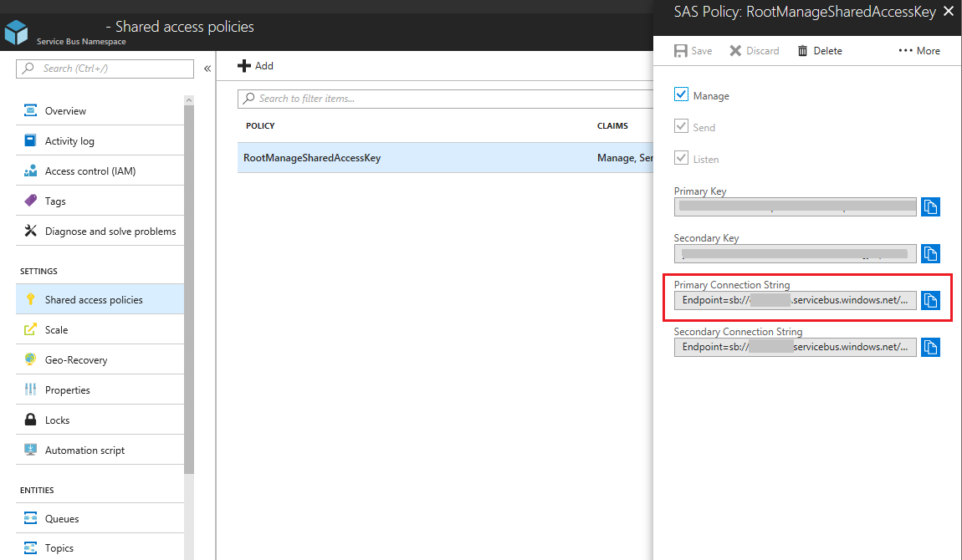Image resolution: width=962 pixels, height=560 pixels.
Task: Open Tags in the sidebar
Action: (100, 201)
